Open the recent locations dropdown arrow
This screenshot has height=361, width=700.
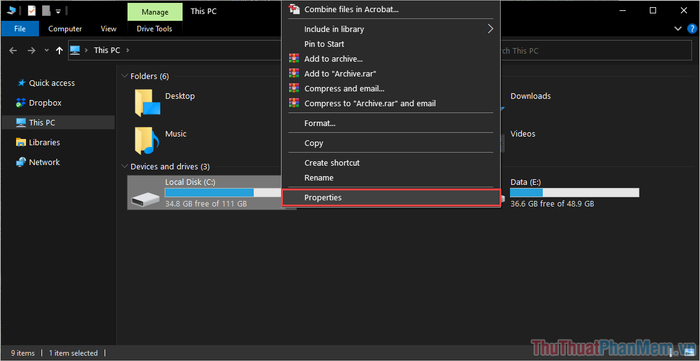(x=47, y=51)
